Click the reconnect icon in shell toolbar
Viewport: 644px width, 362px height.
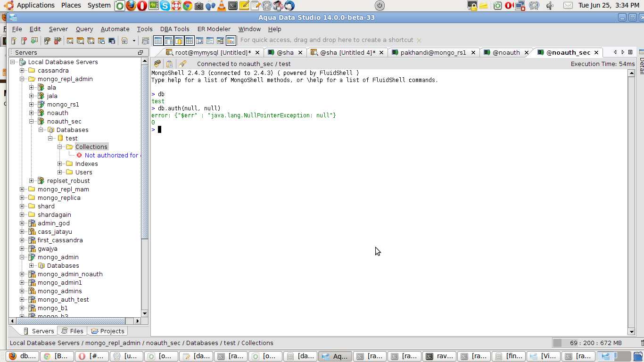[157, 64]
